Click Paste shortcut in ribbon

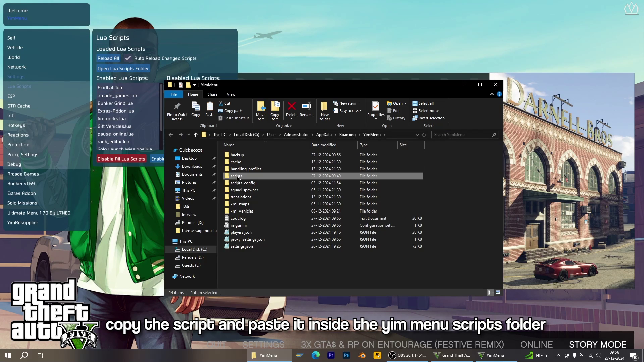[x=234, y=118]
